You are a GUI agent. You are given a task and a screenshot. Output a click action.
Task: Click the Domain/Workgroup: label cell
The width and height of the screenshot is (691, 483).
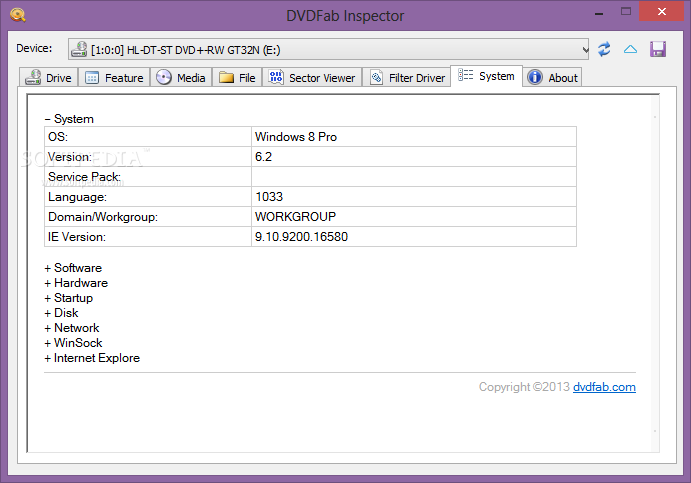148,217
